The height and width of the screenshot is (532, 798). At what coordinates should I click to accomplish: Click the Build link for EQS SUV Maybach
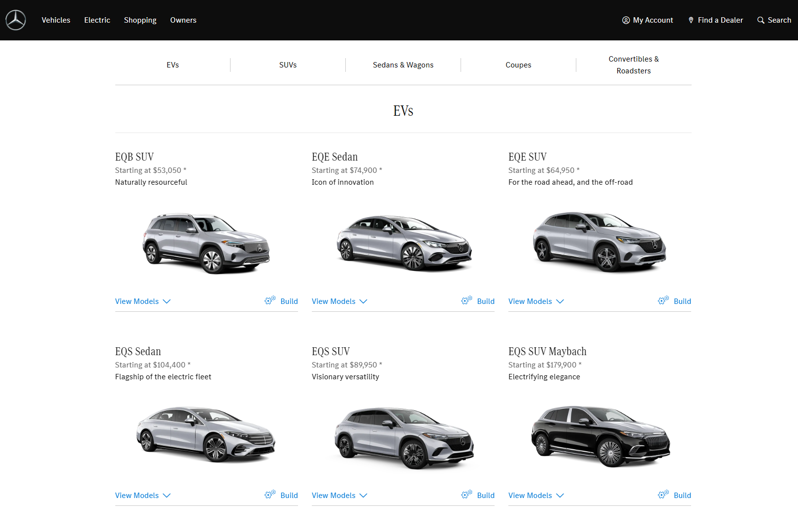(682, 496)
